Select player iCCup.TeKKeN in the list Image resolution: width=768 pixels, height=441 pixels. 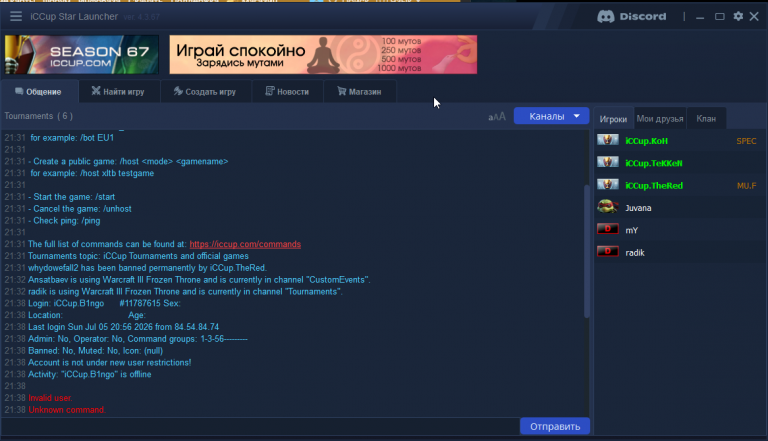pos(680,163)
